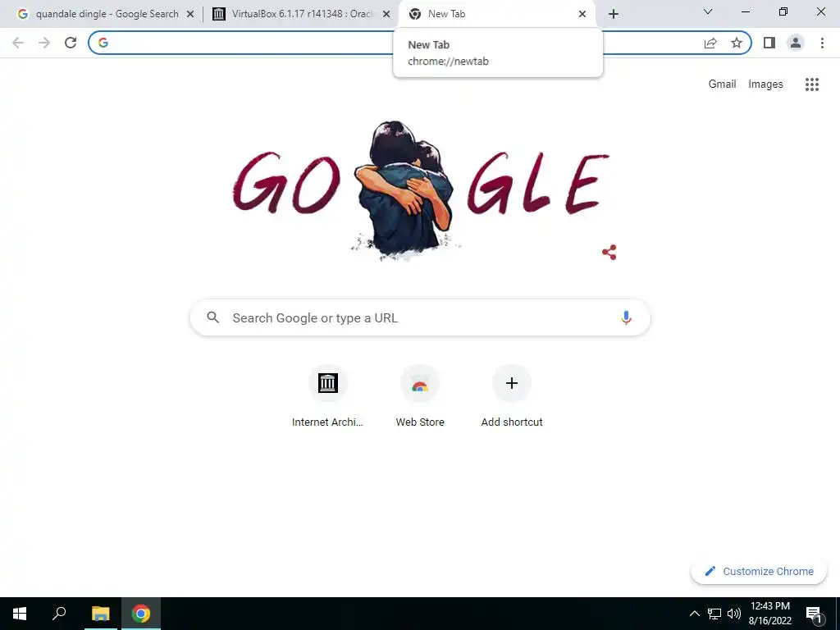Open the Gmail link
The width and height of the screenshot is (840, 630).
(x=722, y=84)
